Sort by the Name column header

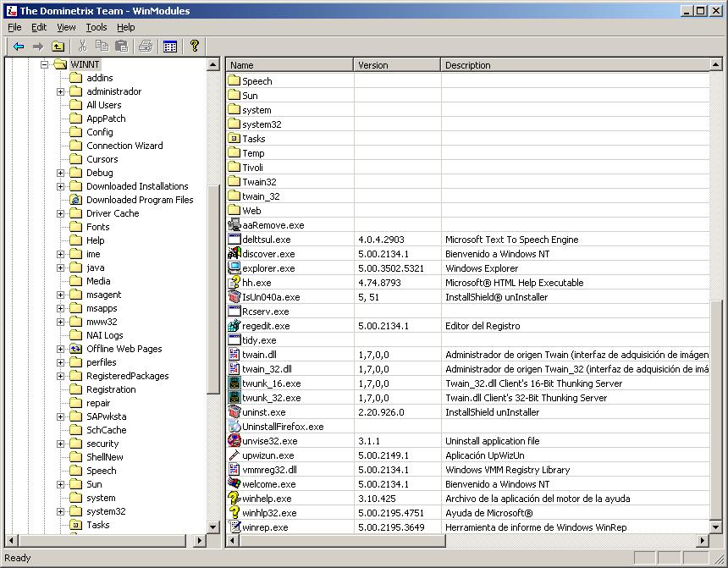click(x=290, y=65)
